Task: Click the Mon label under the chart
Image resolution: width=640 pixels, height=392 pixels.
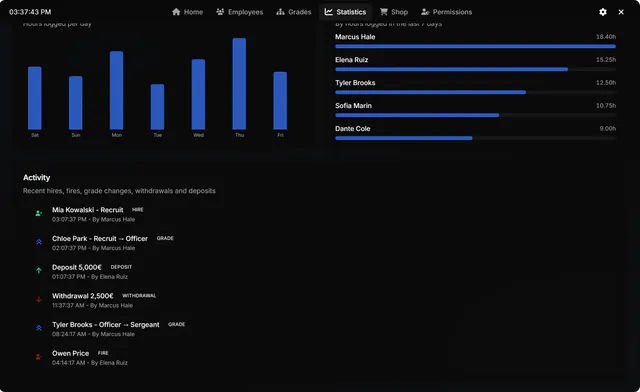Action: coord(116,135)
